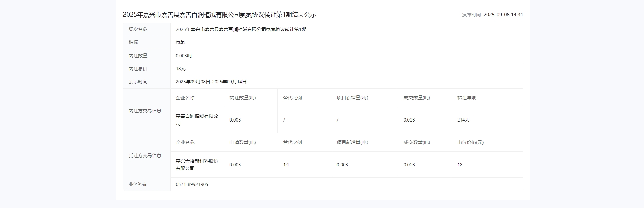Click the 氨氮 indicator value
Screen dimensions: 644x208
[x=180, y=42]
